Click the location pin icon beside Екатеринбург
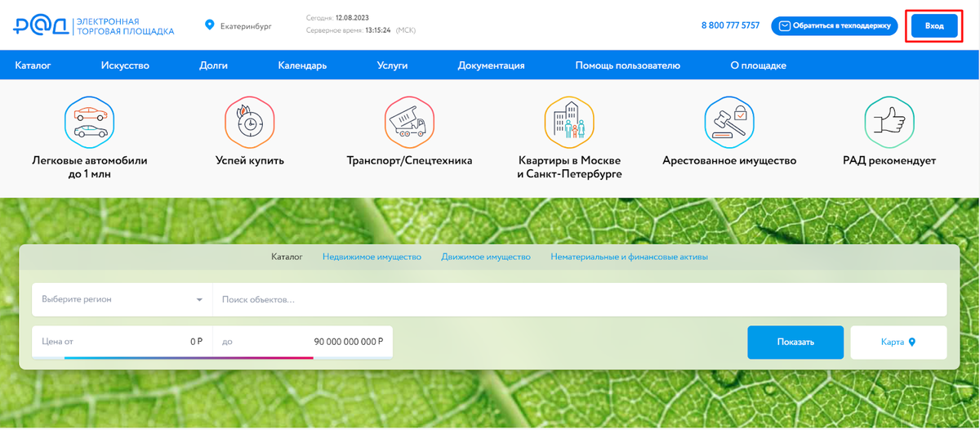The height and width of the screenshot is (430, 980). 211,26
